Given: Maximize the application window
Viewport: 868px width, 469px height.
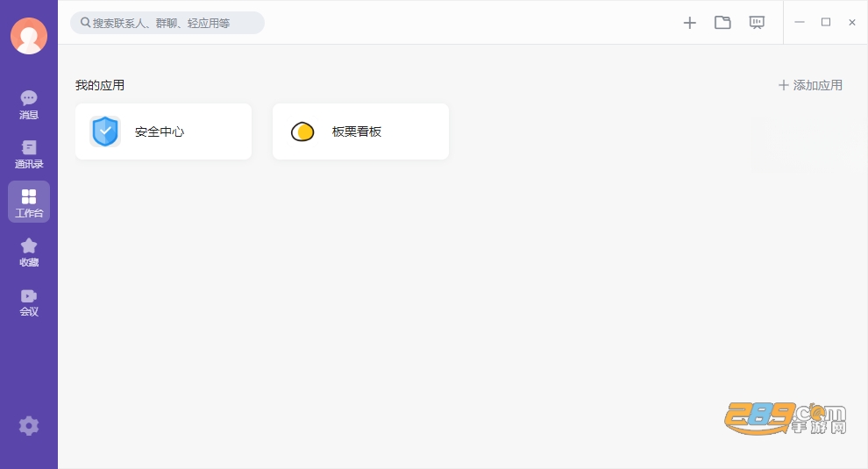Looking at the screenshot, I should click(826, 22).
